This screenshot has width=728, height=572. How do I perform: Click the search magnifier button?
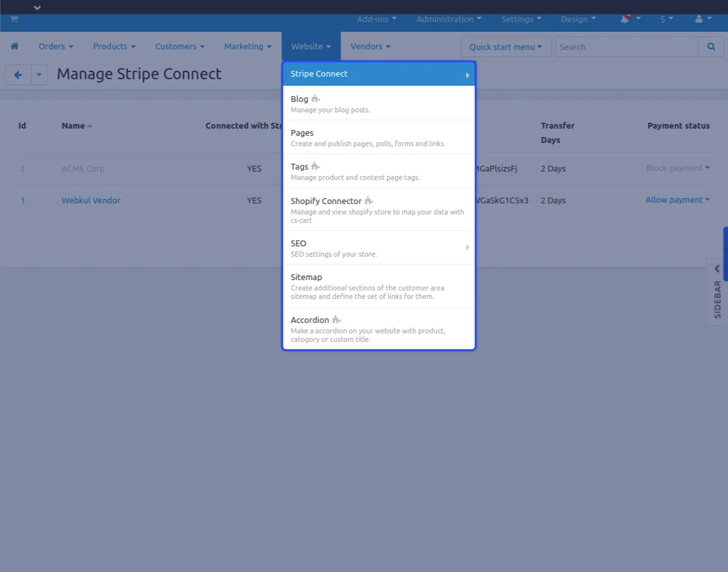tap(711, 47)
